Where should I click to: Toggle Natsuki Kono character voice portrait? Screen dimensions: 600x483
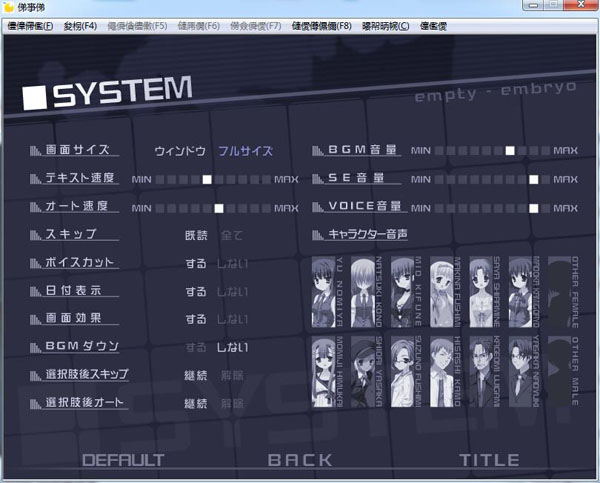(363, 292)
